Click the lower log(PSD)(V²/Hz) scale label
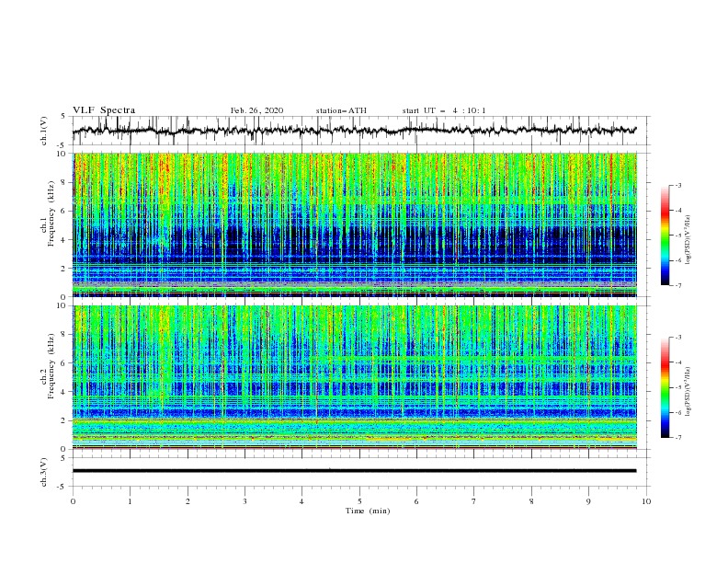This screenshot has height=563, width=728. click(x=688, y=392)
